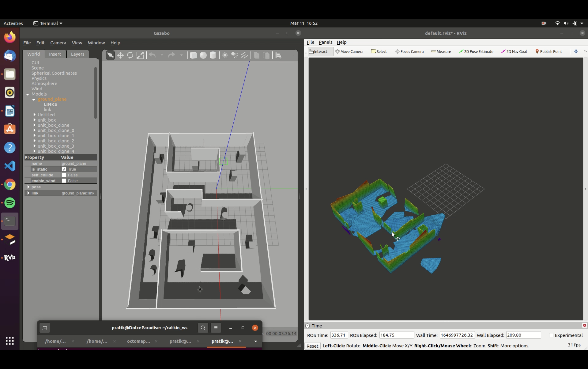Open the Terminal app menu in top bar

(x=48, y=23)
